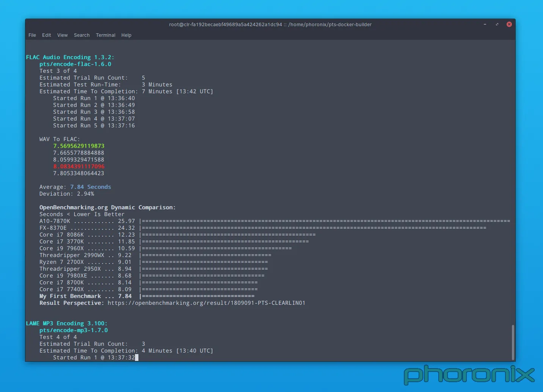Click 'Started Run 4 @ 13:37:07' line
Screen dimensions: 543x392
(x=94, y=119)
